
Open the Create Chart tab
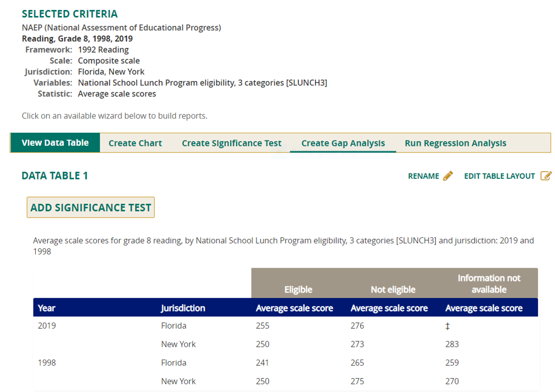tap(135, 143)
